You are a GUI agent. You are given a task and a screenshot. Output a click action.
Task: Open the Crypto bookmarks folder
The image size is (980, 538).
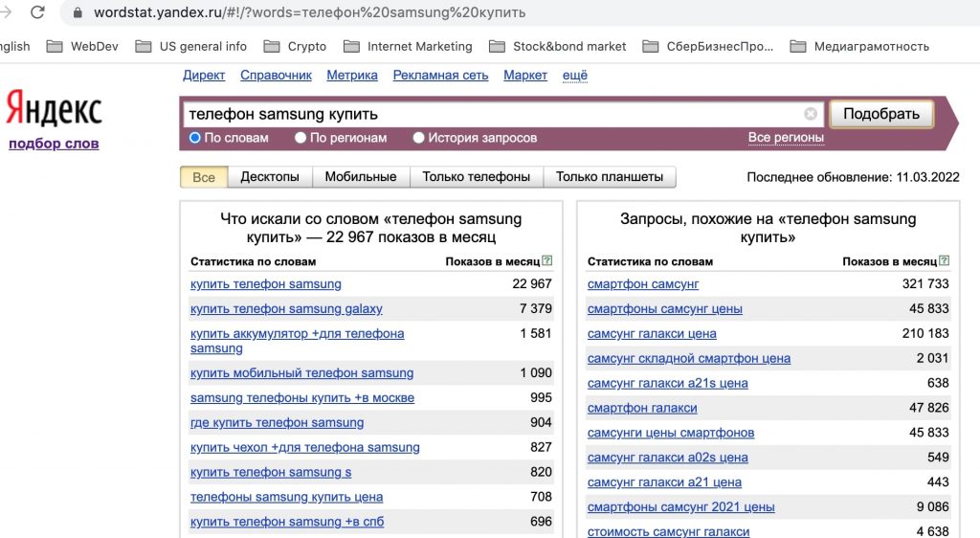click(295, 46)
